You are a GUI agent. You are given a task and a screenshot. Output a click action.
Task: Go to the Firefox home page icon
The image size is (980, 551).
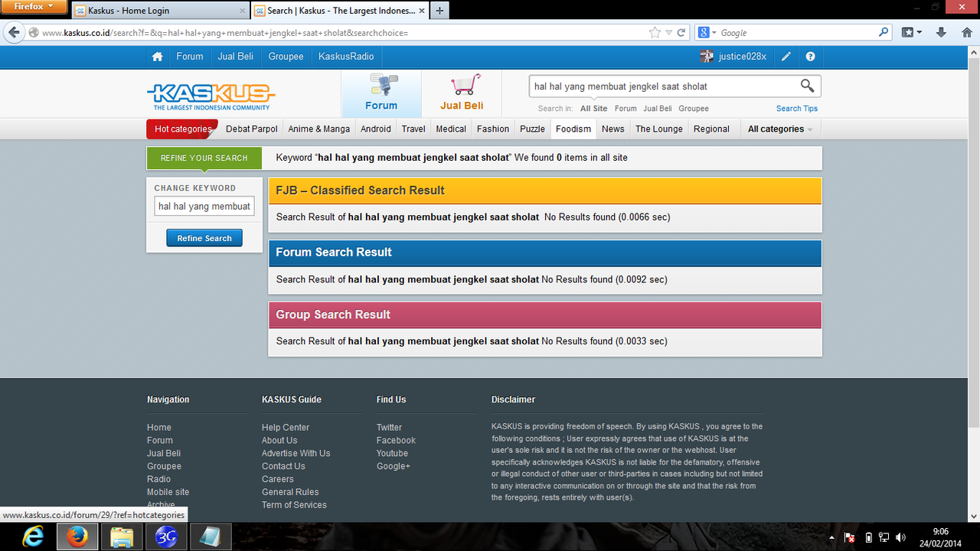tap(966, 33)
